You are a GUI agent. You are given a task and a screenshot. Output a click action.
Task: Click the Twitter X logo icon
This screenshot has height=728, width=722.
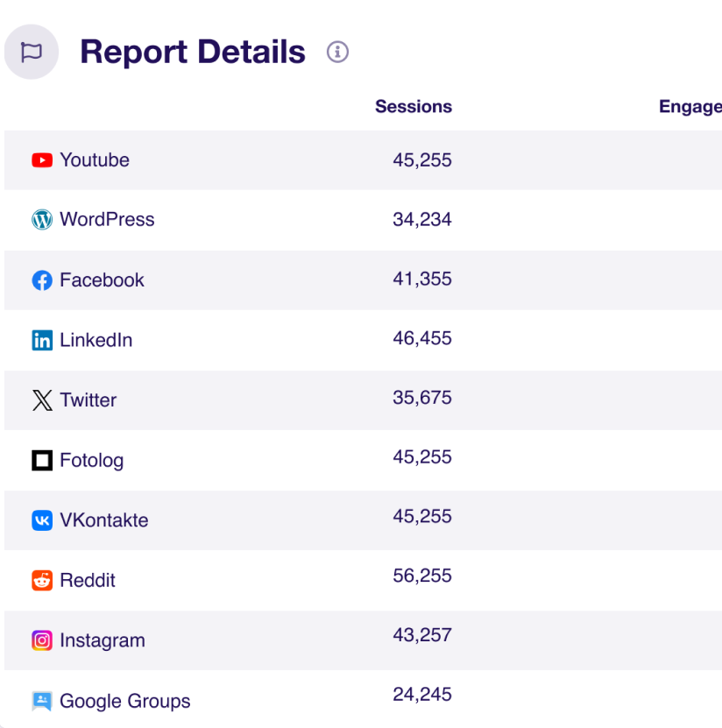coord(42,400)
